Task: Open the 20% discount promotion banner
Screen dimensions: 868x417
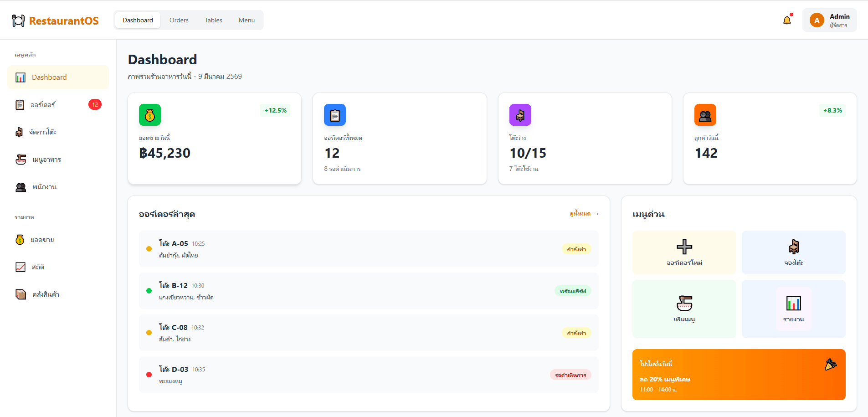Action: click(739, 375)
